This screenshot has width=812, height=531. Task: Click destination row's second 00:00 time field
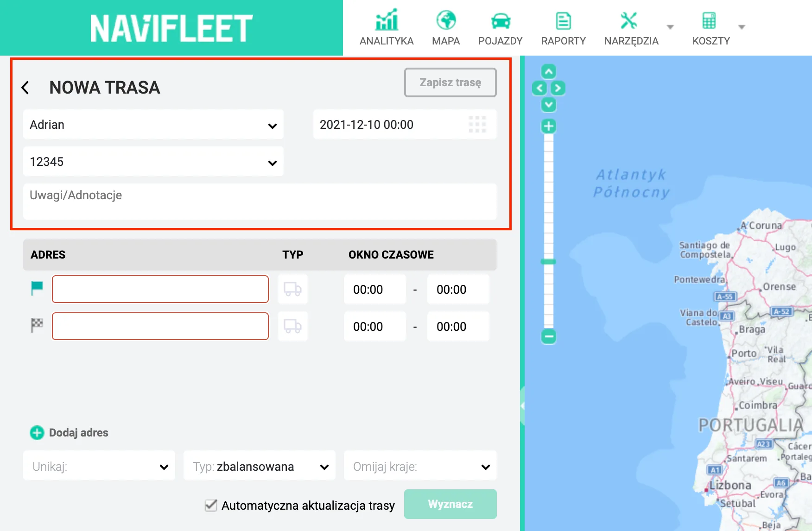458,326
